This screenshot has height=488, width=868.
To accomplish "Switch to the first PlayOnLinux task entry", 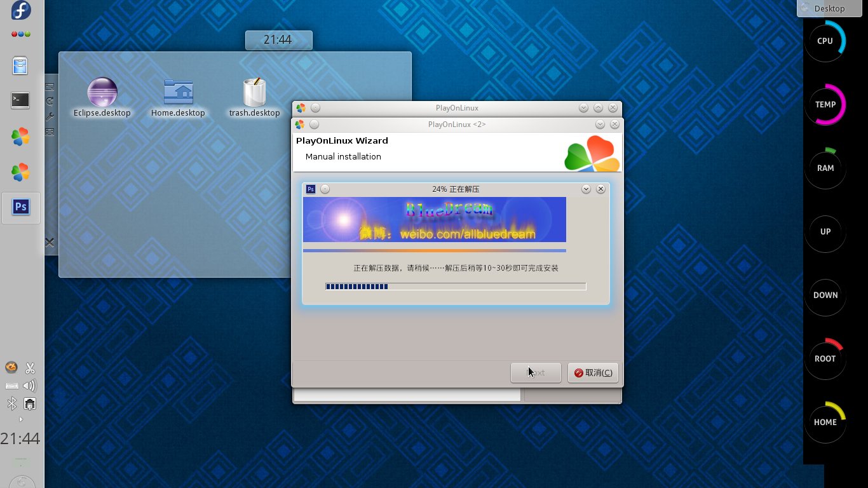I will [21, 137].
